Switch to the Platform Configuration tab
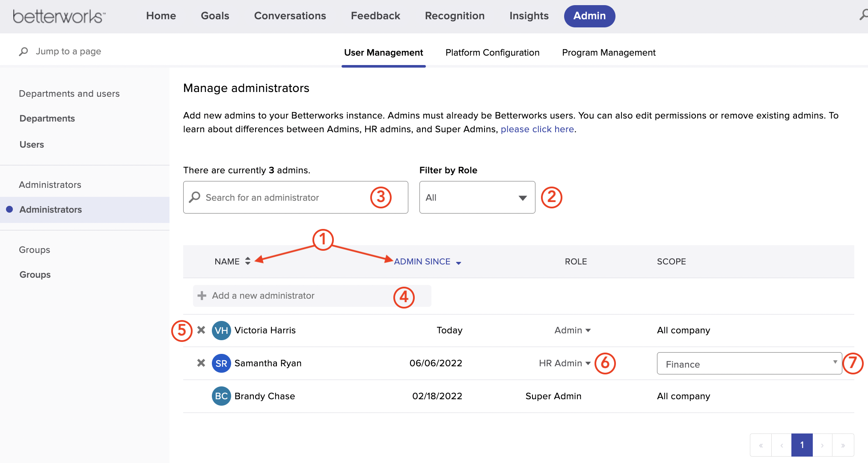Image resolution: width=868 pixels, height=463 pixels. [x=492, y=52]
